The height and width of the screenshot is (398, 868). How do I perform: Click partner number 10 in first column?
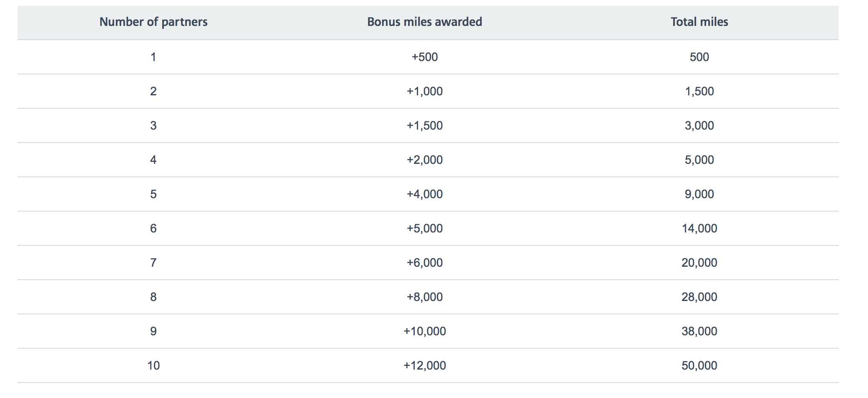pyautogui.click(x=153, y=365)
